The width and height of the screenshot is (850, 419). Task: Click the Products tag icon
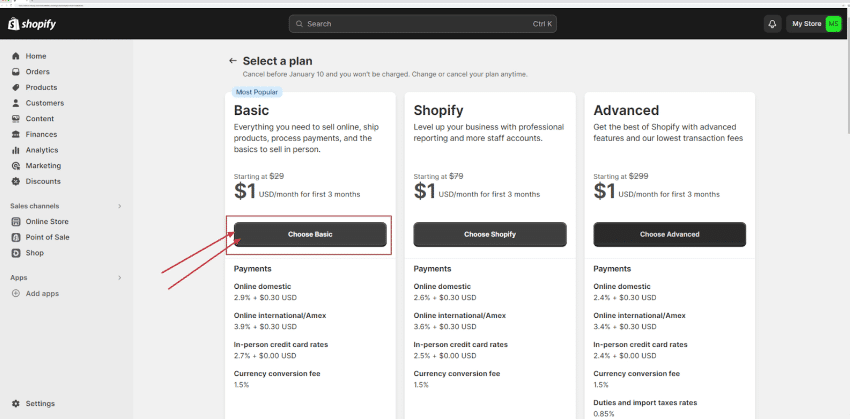click(16, 87)
